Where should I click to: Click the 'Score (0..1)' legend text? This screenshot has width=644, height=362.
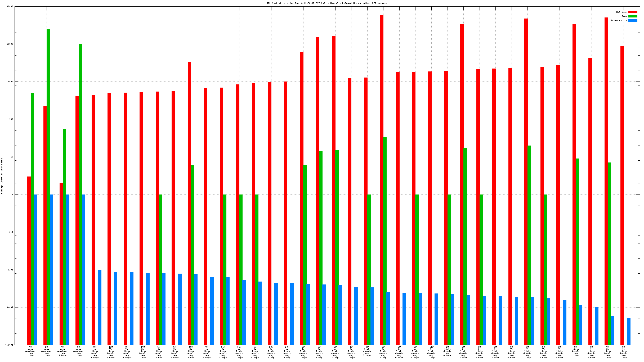point(619,21)
